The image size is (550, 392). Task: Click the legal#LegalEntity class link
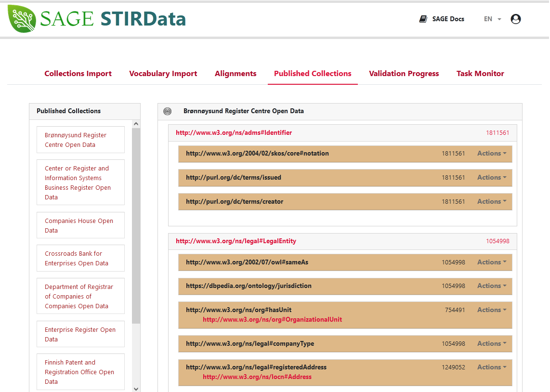[236, 241]
